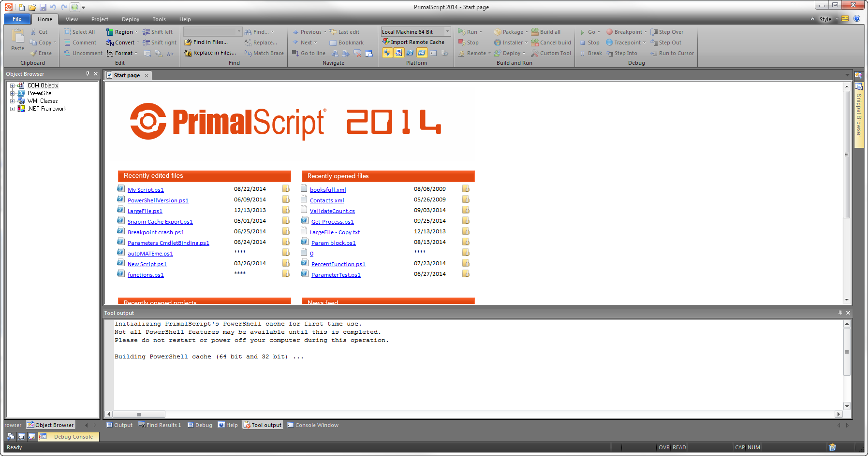Click Select All in the Edit group
Screen dimensions: 868x456
click(x=79, y=32)
